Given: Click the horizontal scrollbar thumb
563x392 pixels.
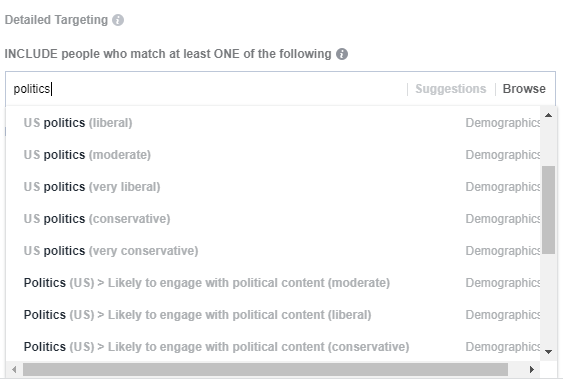Looking at the screenshot, I should 265,369.
